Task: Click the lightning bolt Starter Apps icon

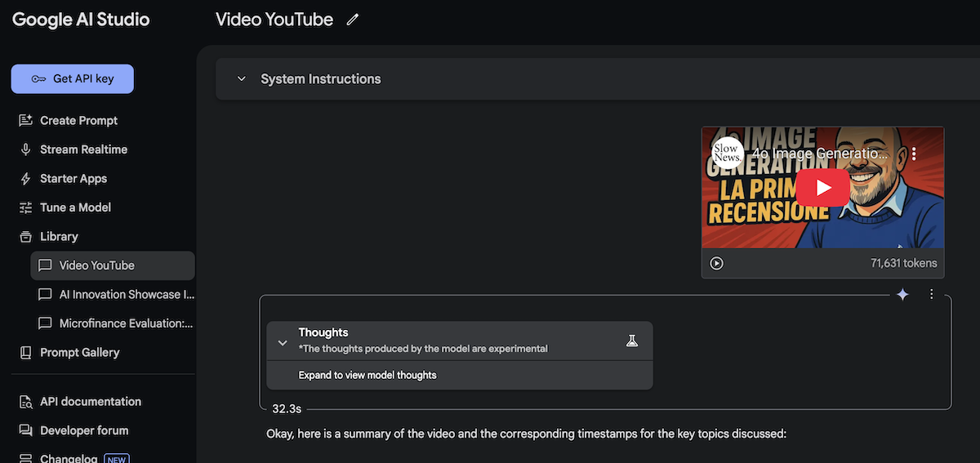Action: [26, 179]
